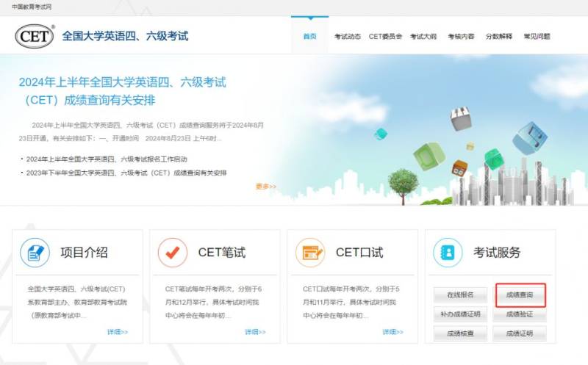Click the CET口试 orange icon
This screenshot has width=588, height=365.
point(310,253)
